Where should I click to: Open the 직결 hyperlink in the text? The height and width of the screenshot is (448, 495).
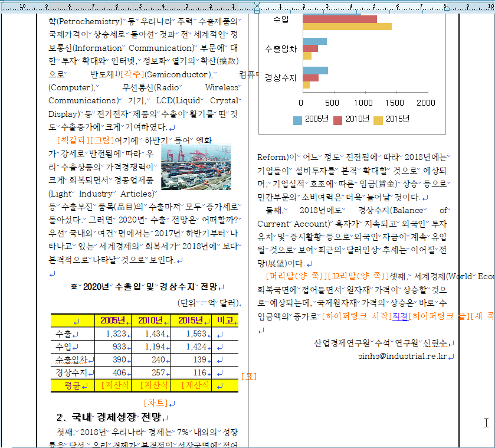(400, 316)
